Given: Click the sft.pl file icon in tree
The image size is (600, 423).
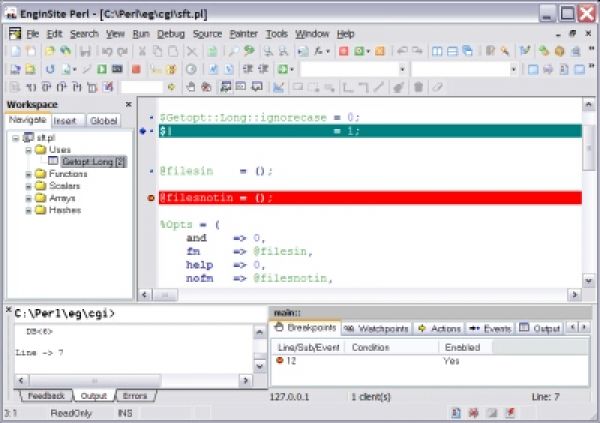Looking at the screenshot, I should (x=27, y=137).
